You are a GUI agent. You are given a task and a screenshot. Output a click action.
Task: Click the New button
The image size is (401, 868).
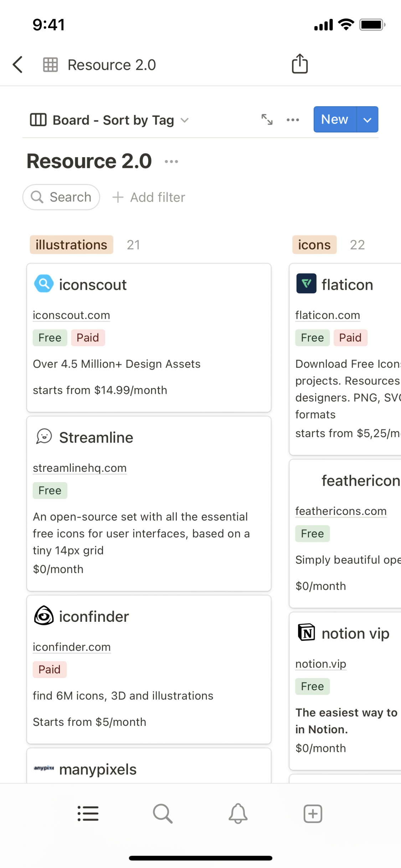334,120
